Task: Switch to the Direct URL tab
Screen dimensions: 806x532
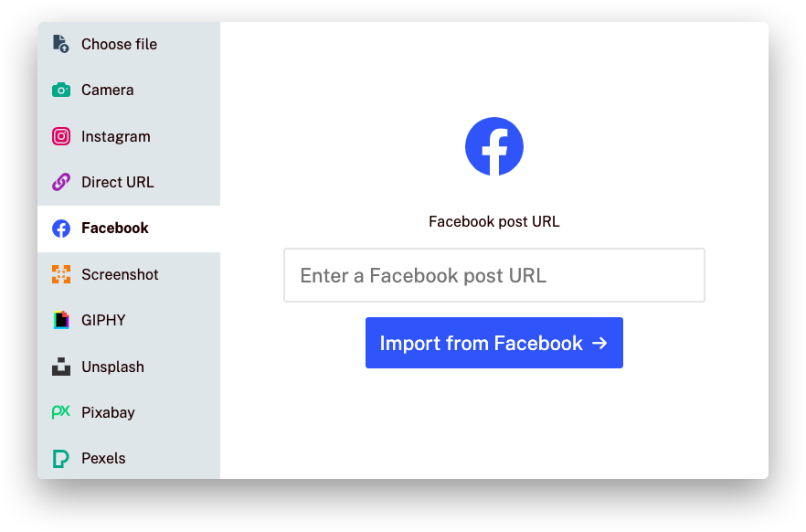Action: [129, 182]
